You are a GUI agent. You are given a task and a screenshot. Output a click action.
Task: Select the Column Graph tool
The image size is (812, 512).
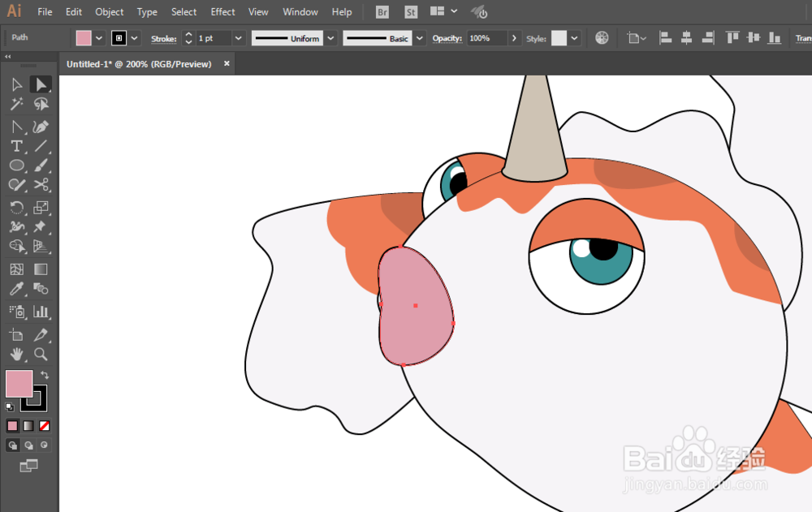(41, 311)
